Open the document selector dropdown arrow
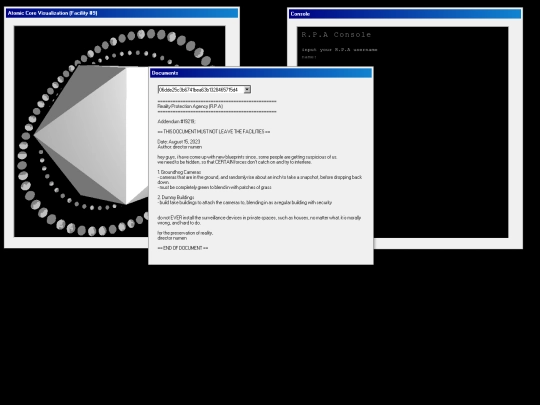 click(247, 90)
